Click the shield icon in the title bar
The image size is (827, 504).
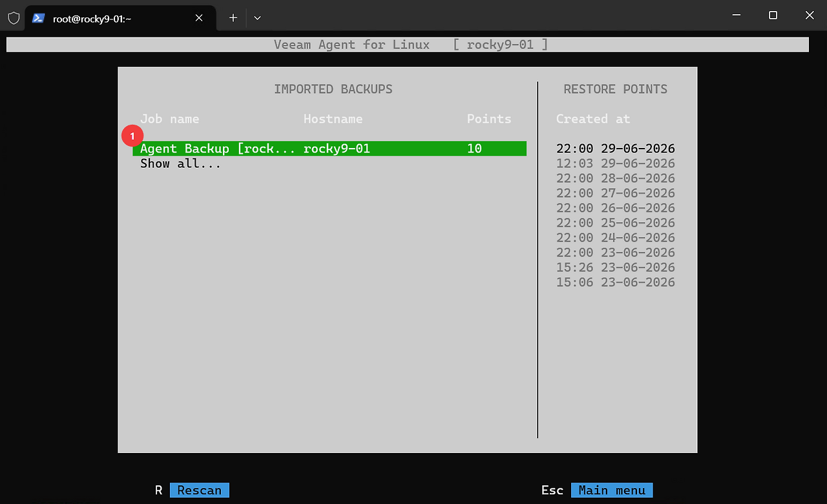(13, 17)
